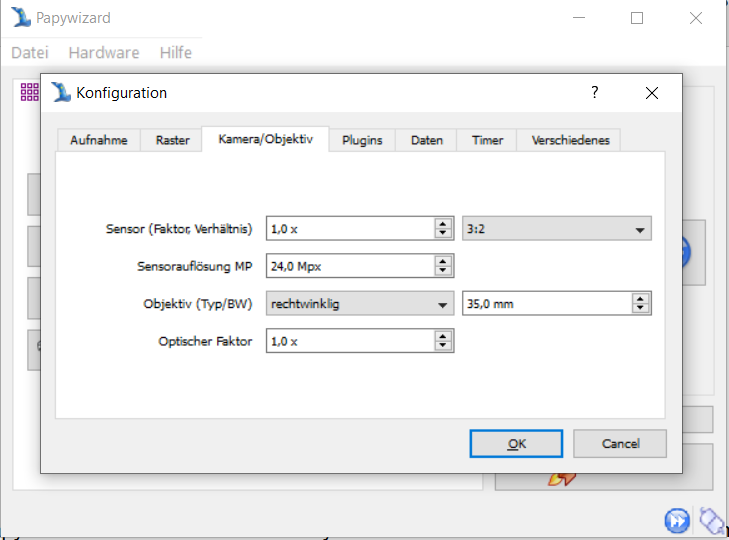Click the Konfiguration dialog bird icon

pyautogui.click(x=62, y=93)
